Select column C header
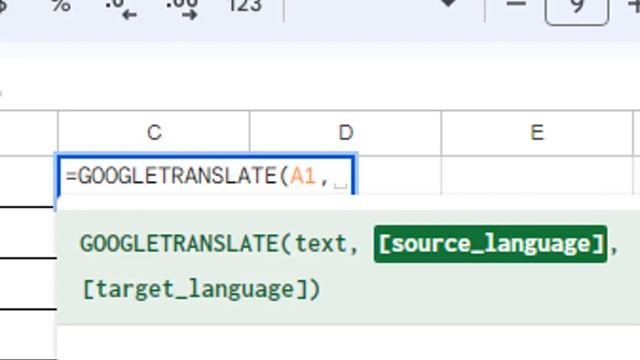 pyautogui.click(x=154, y=133)
